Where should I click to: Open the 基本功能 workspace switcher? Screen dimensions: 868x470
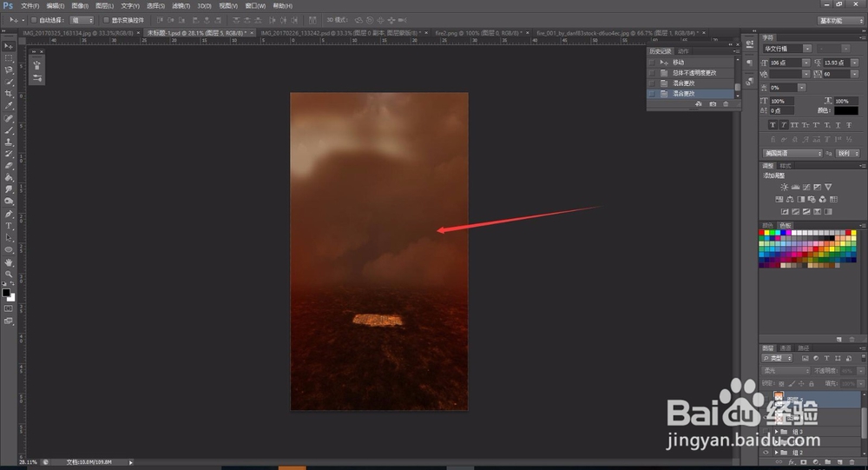(841, 21)
